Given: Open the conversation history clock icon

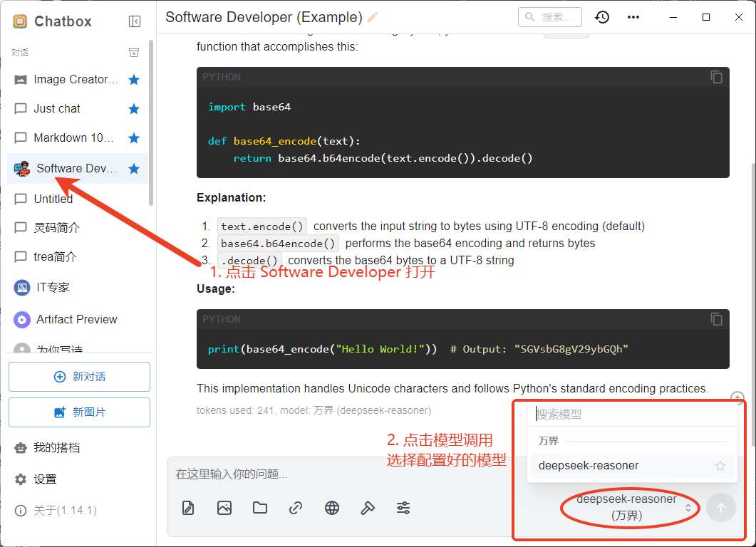Looking at the screenshot, I should coord(602,17).
